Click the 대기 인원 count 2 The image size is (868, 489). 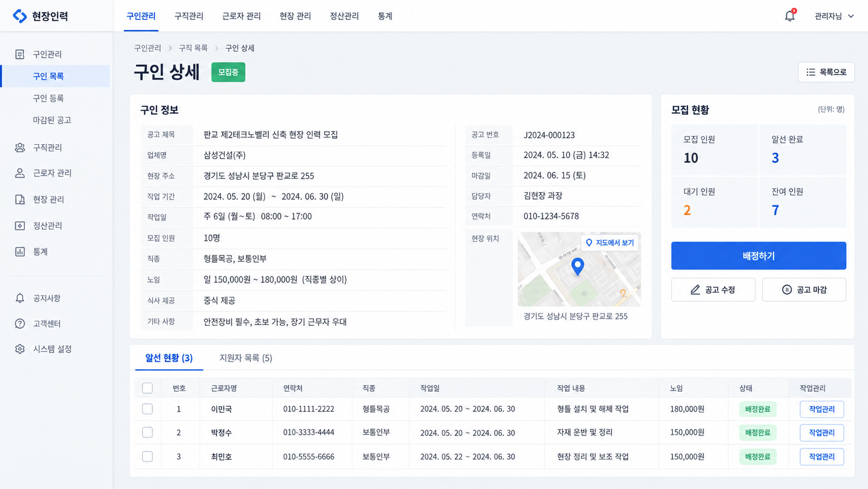(687, 210)
